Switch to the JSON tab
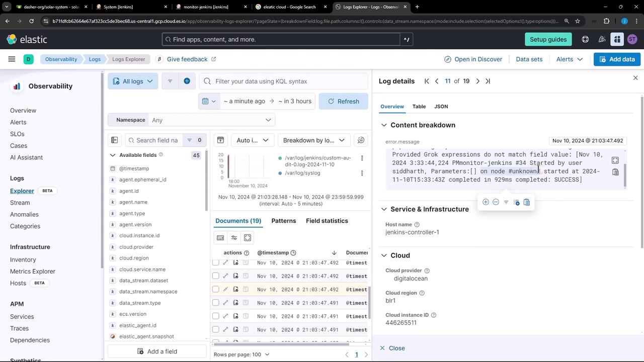 point(441,107)
